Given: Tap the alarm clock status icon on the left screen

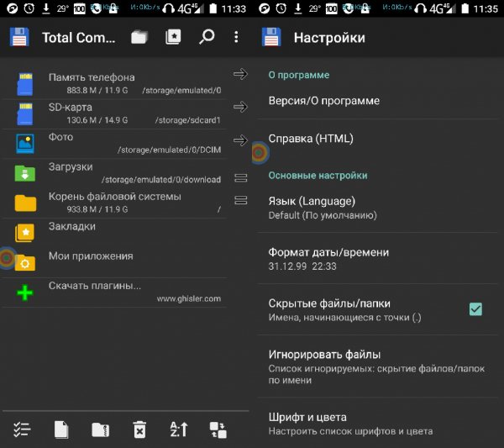Looking at the screenshot, I should [x=29, y=8].
